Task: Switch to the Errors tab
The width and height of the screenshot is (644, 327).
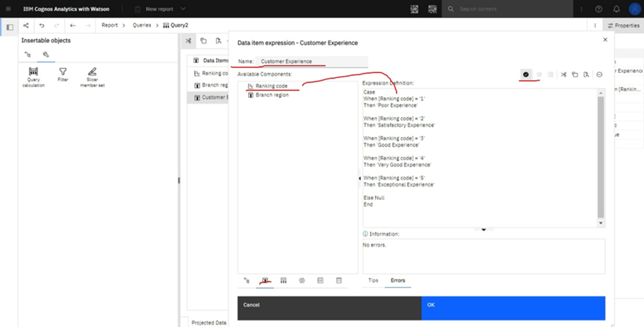Action: point(398,281)
